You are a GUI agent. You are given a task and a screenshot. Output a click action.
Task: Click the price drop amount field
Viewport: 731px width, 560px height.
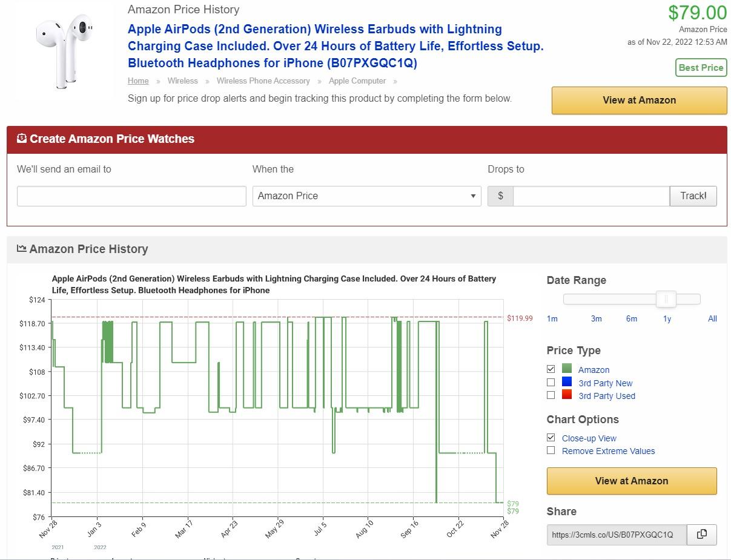coord(590,196)
